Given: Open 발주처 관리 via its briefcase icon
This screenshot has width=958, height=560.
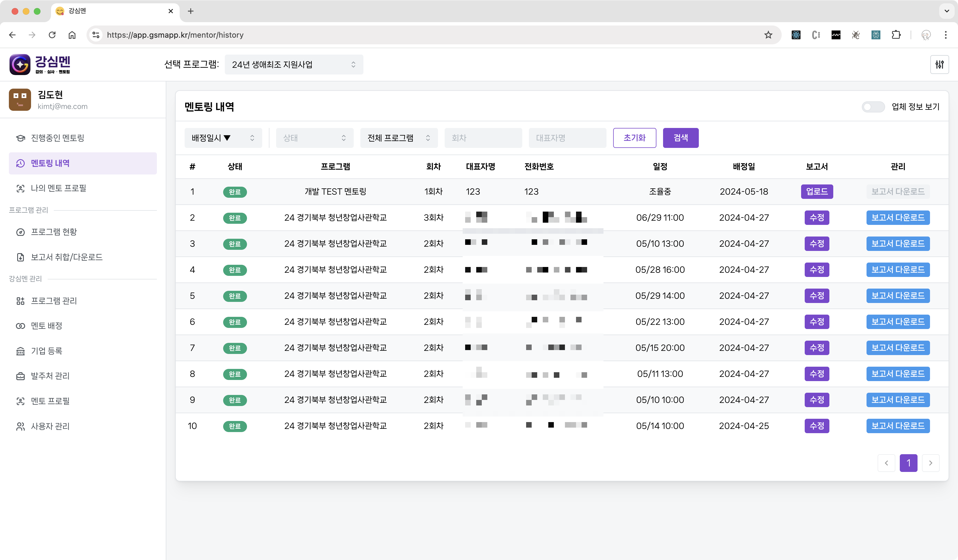Looking at the screenshot, I should [x=21, y=376].
